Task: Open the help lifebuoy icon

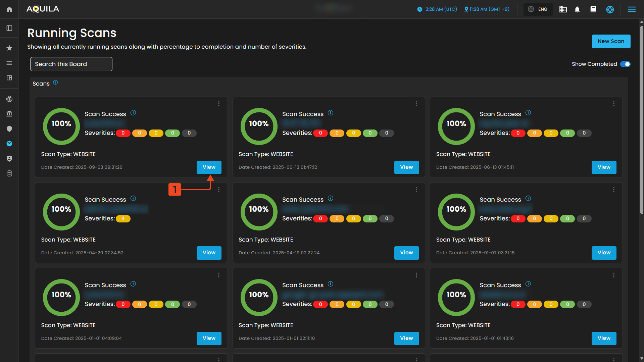Action: [610, 9]
